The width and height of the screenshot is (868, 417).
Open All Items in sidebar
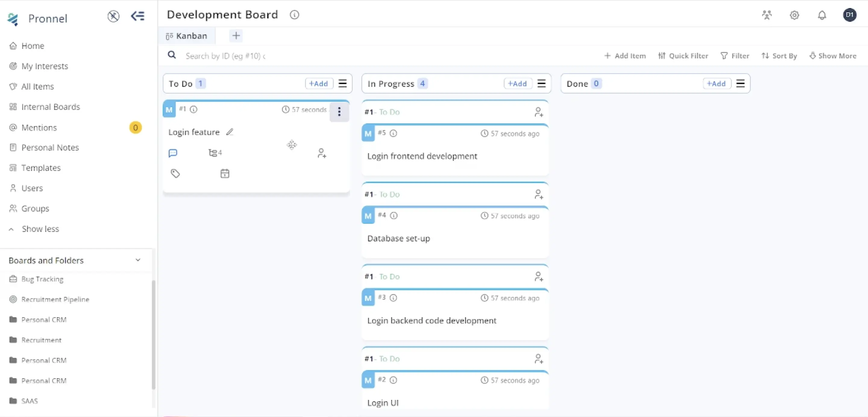tap(37, 86)
